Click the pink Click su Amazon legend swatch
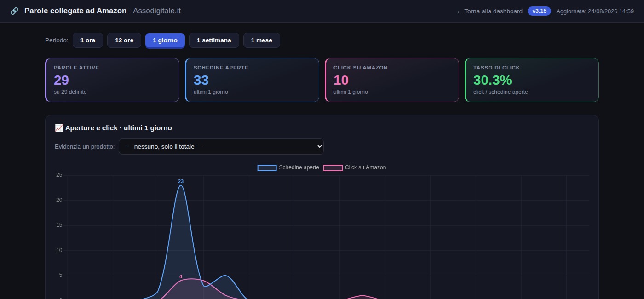This screenshot has height=299, width=644. tap(333, 168)
